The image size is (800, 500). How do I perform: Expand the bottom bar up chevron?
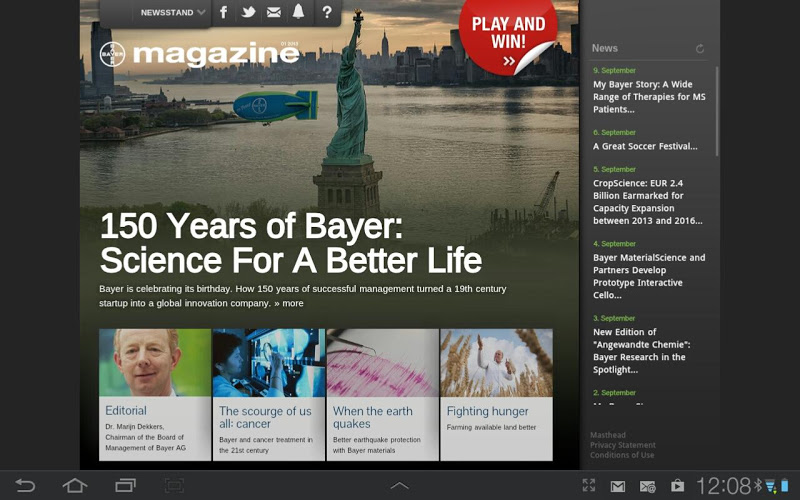point(399,486)
